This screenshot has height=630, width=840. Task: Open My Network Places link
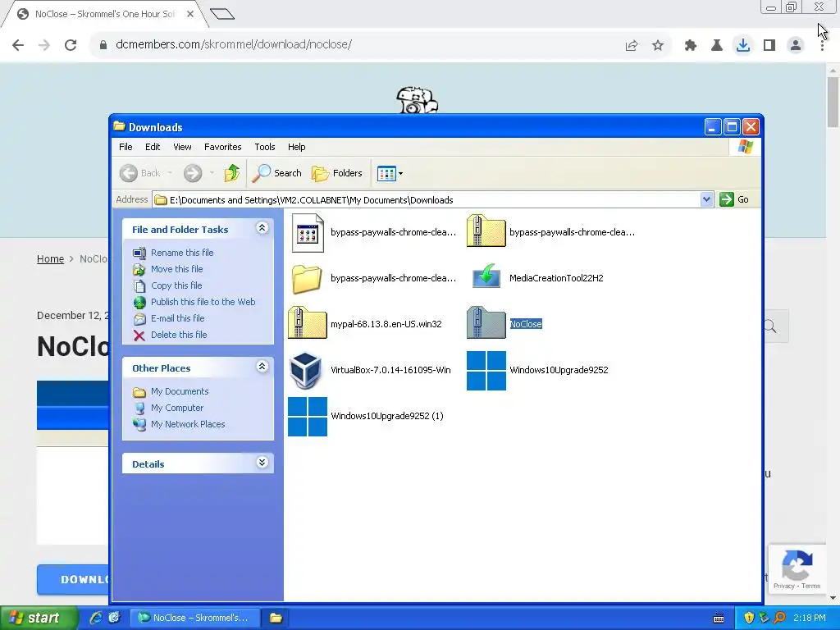pyautogui.click(x=188, y=424)
